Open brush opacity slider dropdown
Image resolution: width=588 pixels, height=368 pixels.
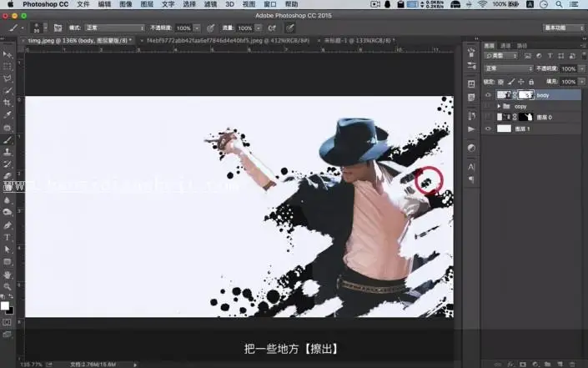click(x=197, y=28)
